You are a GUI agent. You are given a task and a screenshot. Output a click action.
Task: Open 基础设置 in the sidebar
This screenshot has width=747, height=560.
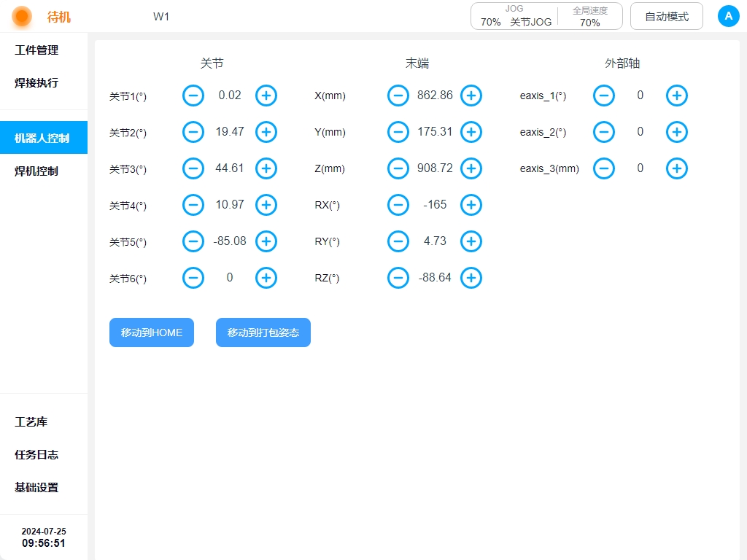[x=36, y=487]
